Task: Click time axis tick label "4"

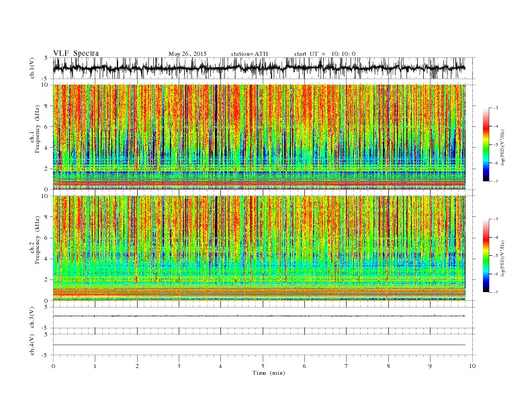Action: [220, 366]
